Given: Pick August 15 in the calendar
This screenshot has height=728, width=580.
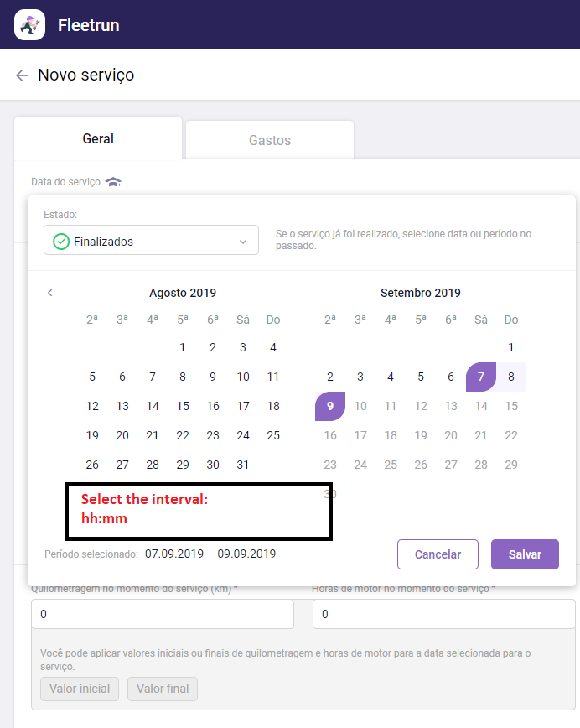Looking at the screenshot, I should [x=183, y=406].
